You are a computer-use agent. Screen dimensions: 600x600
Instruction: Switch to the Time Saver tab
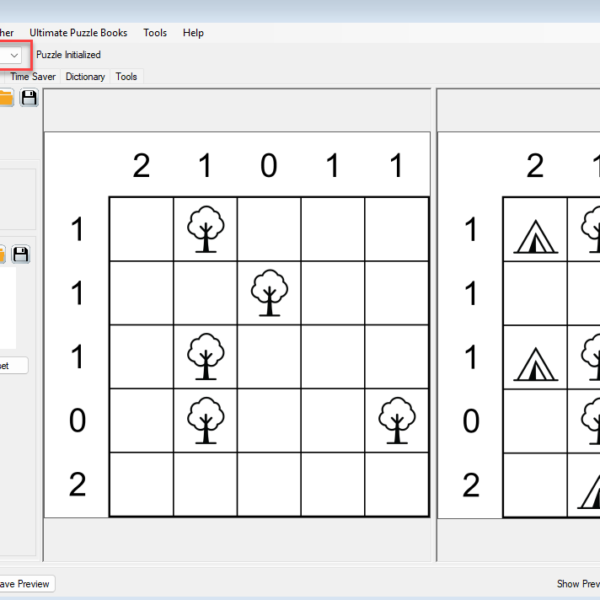tap(34, 77)
